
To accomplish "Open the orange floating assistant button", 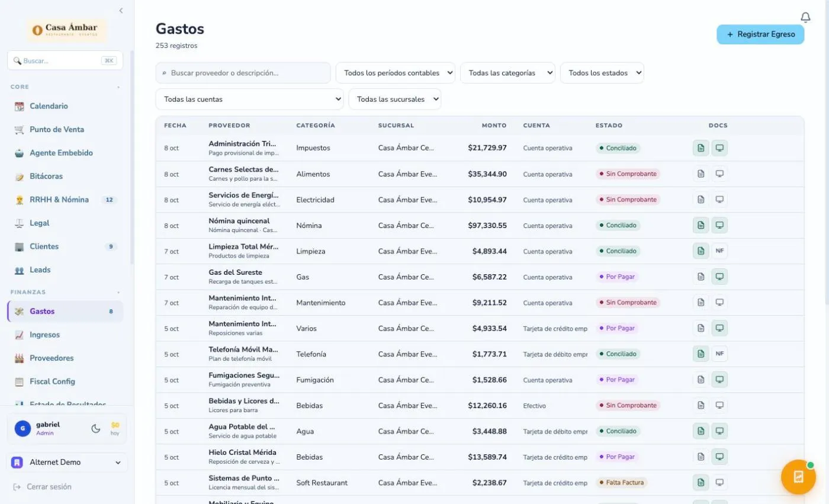I will [x=798, y=477].
